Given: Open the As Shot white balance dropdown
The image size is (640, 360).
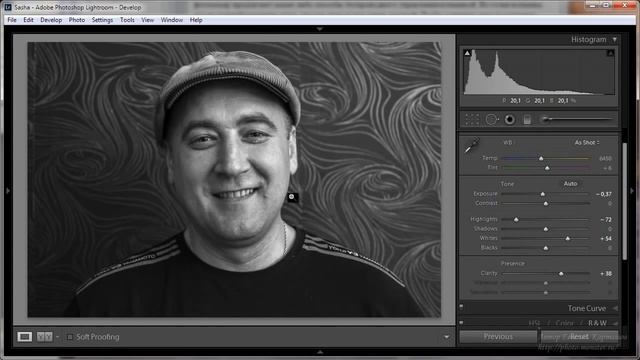Looking at the screenshot, I should (x=587, y=142).
